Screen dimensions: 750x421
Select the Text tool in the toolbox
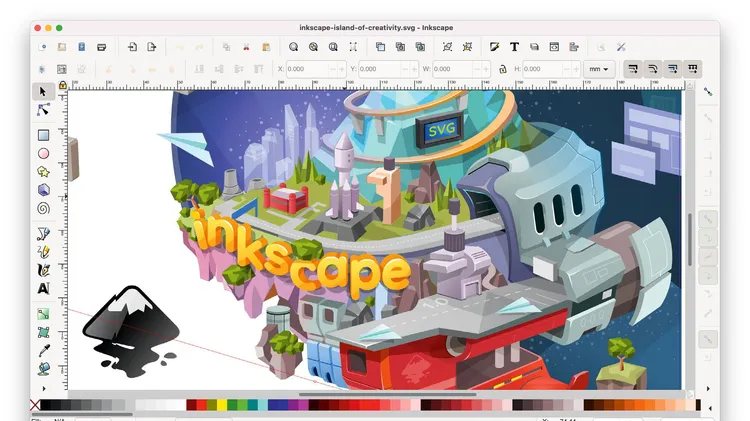pos(43,288)
